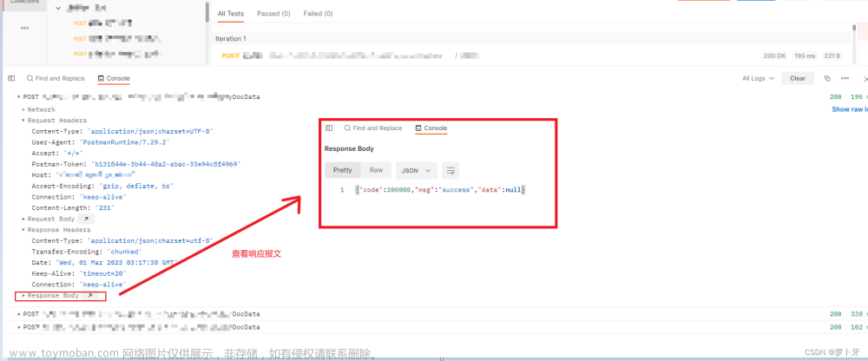Click the Show raw log link
The width and height of the screenshot is (868, 361).
(850, 109)
